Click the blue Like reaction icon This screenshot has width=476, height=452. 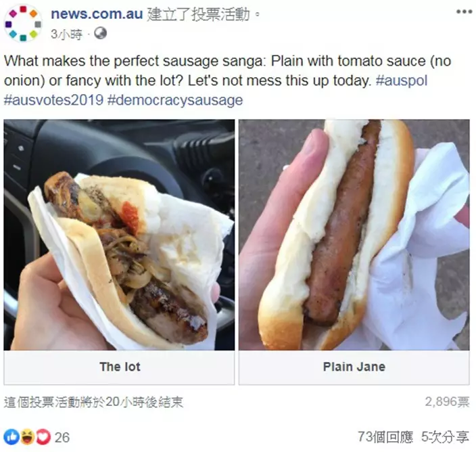click(x=11, y=437)
